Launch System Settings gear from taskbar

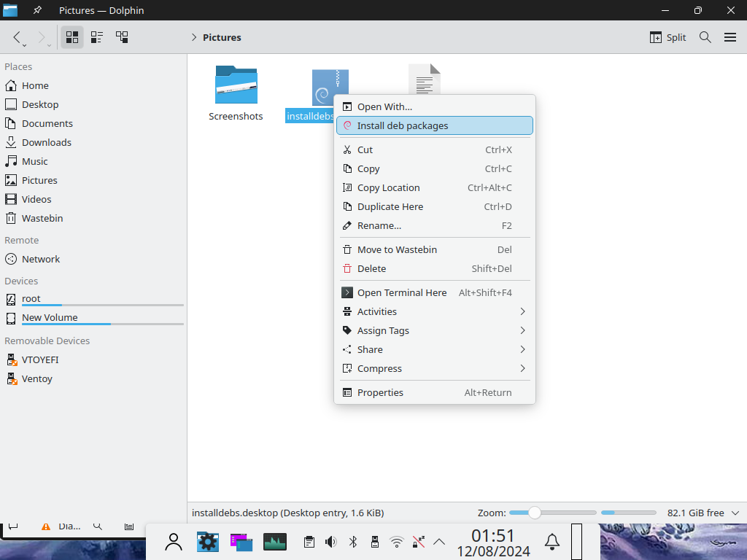(x=208, y=542)
